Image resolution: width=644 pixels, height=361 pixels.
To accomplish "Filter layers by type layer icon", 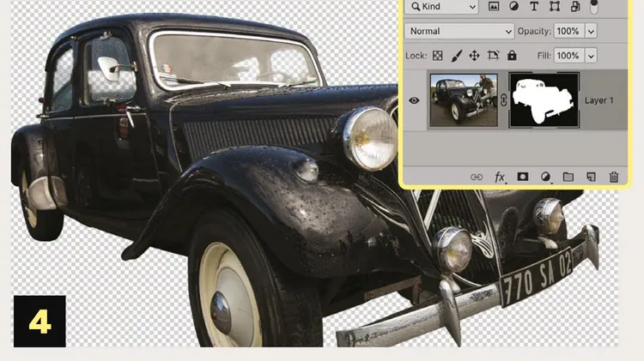I will coord(534,6).
